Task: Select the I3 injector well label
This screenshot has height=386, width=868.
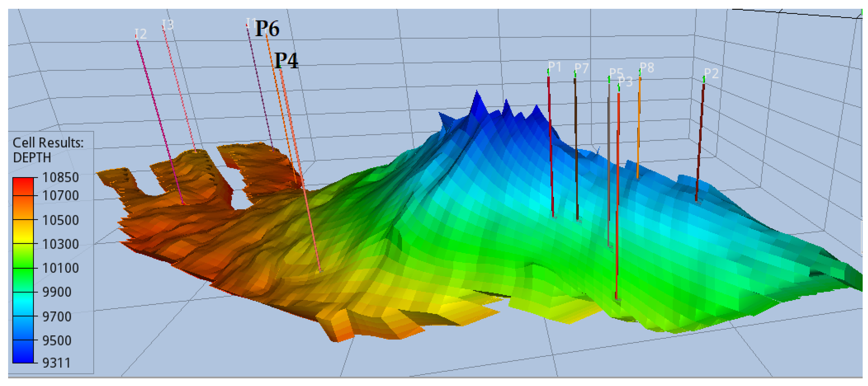Action: coord(167,25)
